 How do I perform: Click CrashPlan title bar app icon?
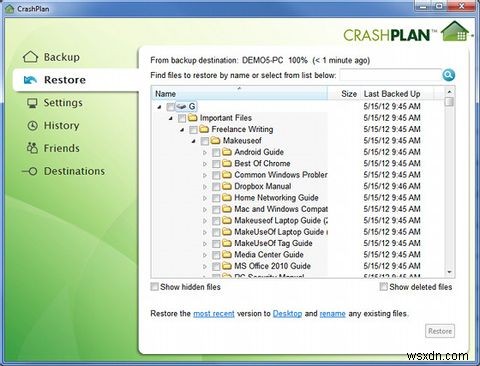9,8
